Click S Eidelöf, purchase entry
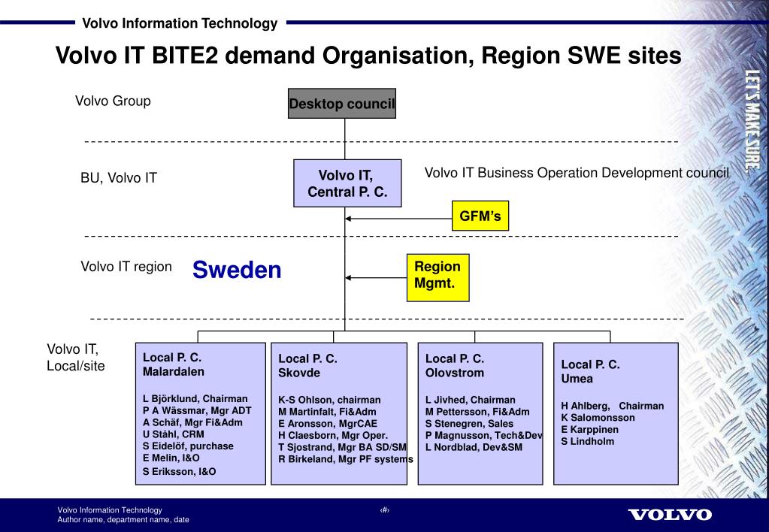769x532 pixels. [189, 446]
